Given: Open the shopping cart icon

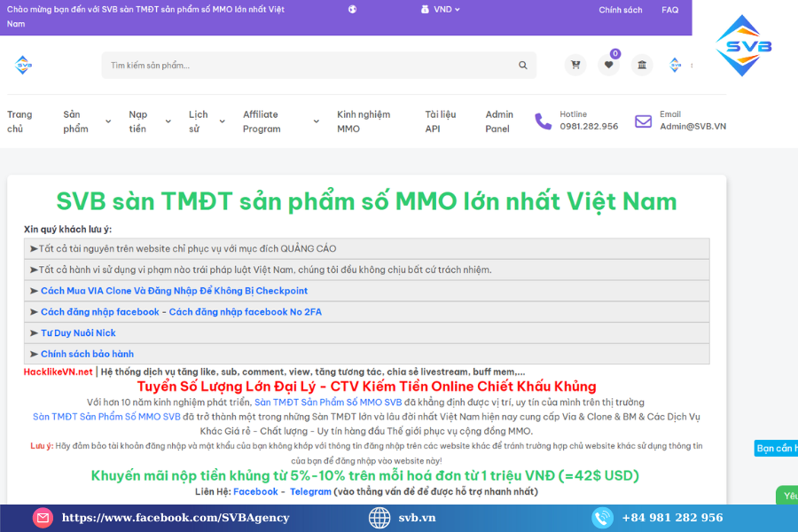Looking at the screenshot, I should [x=575, y=65].
